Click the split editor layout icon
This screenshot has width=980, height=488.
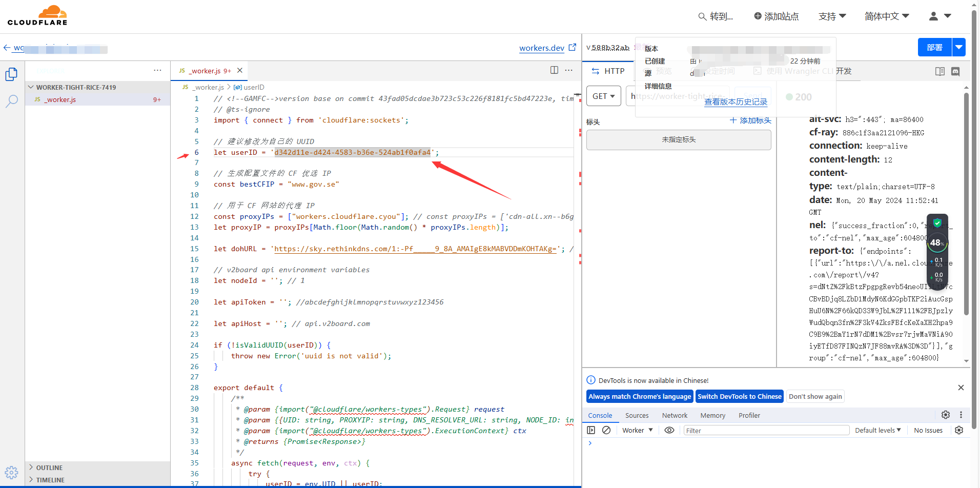click(554, 70)
